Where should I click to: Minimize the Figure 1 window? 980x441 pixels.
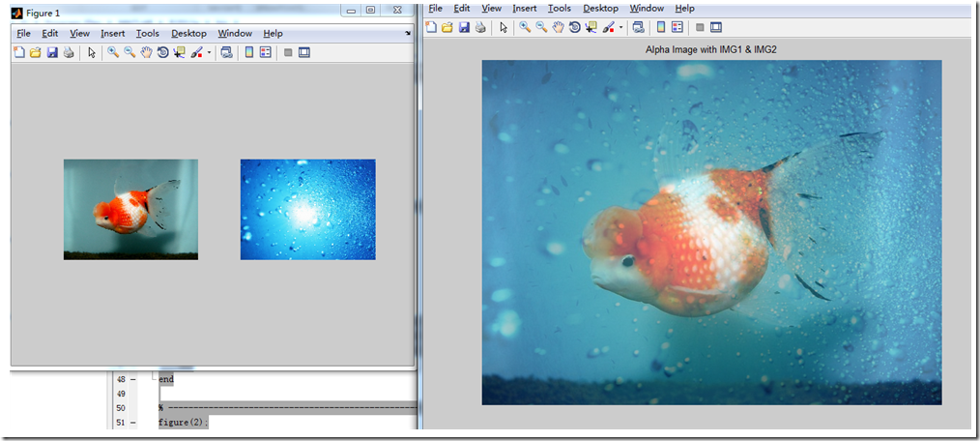coord(351,11)
